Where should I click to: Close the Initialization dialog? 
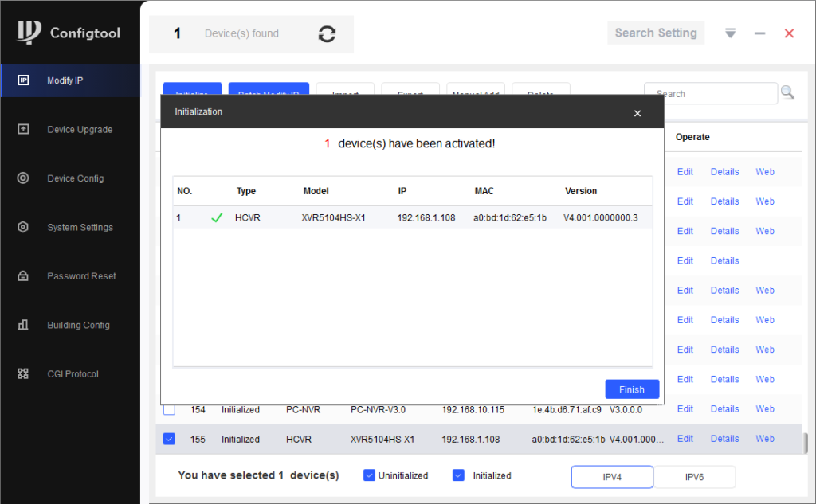tap(637, 113)
